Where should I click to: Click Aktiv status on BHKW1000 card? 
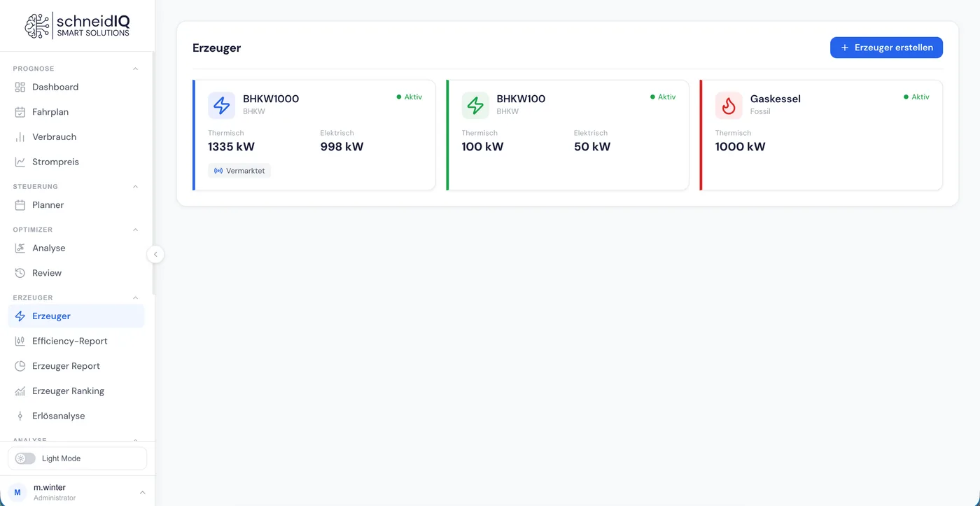409,97
